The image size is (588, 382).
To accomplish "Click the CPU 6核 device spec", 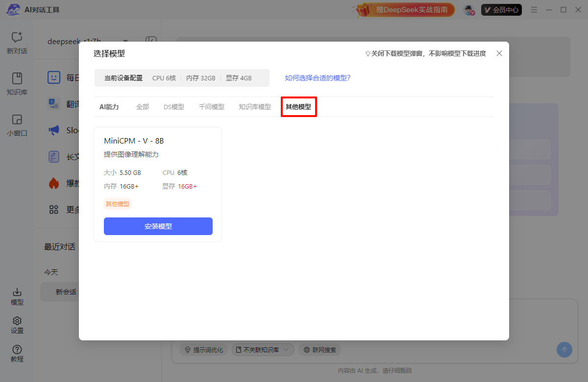I will tap(164, 78).
